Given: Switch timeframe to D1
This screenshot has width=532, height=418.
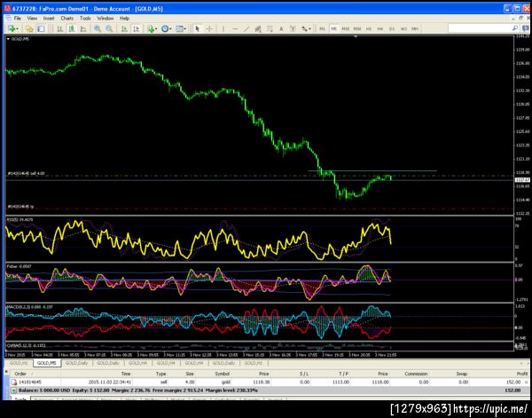Looking at the screenshot, I should pos(392,29).
